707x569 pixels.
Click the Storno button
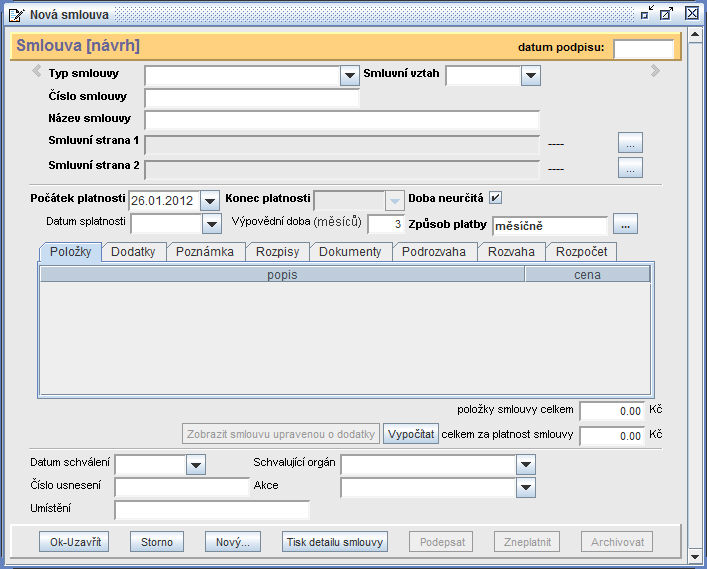[157, 542]
